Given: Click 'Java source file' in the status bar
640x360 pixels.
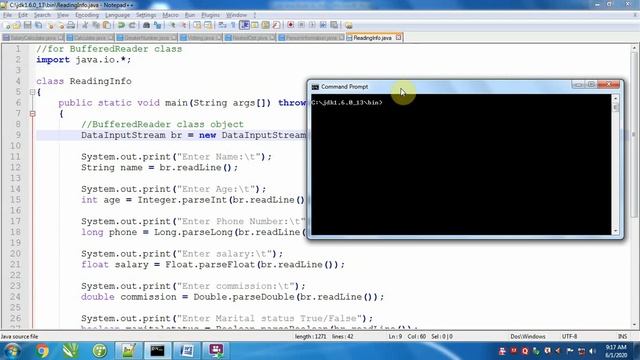Looking at the screenshot, I should click(20, 336).
